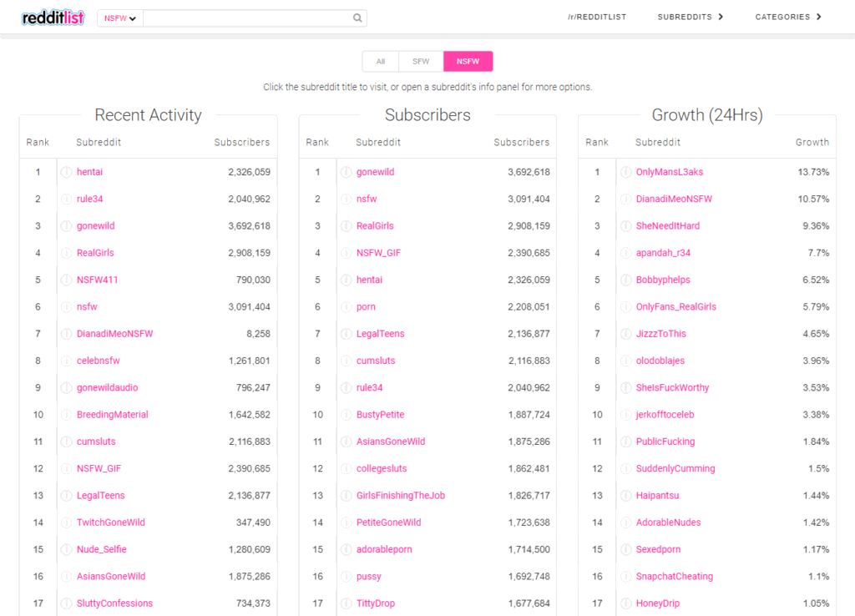Image resolution: width=855 pixels, height=616 pixels.
Task: Open info panel for celebnsfw
Action: pyautogui.click(x=67, y=361)
